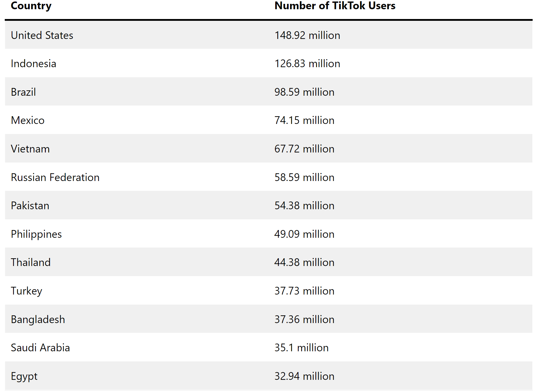Click the Egypt country cell
549x392 pixels.
pyautogui.click(x=24, y=376)
